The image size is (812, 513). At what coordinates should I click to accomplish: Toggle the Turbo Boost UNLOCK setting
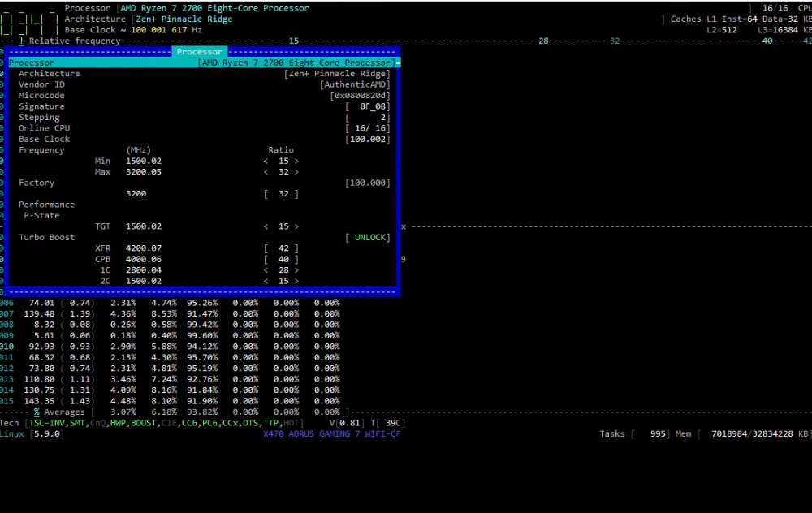click(x=368, y=237)
